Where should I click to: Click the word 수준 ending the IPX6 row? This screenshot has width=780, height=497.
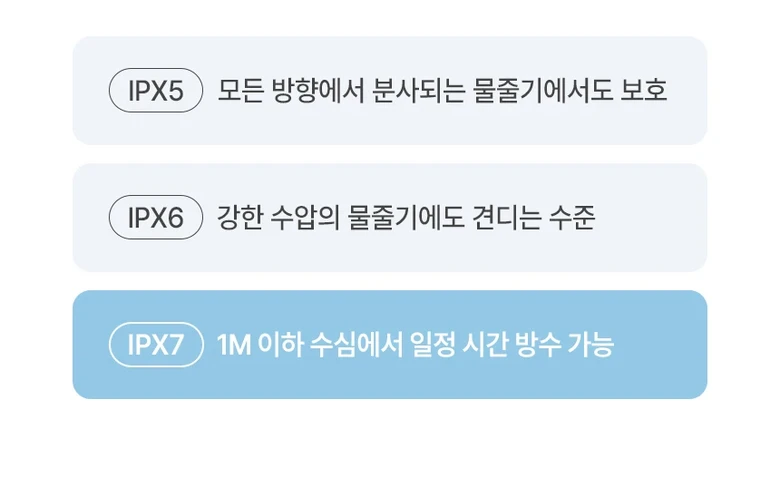572,217
